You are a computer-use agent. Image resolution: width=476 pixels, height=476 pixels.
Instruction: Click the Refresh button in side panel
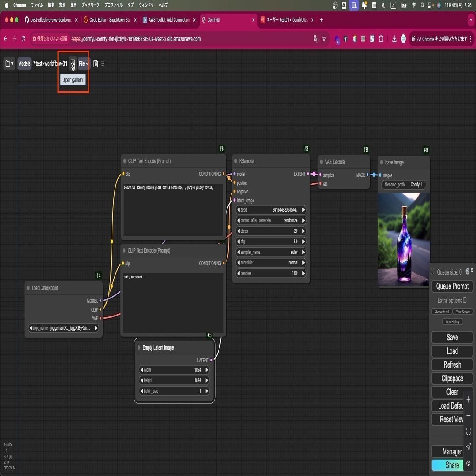452,364
